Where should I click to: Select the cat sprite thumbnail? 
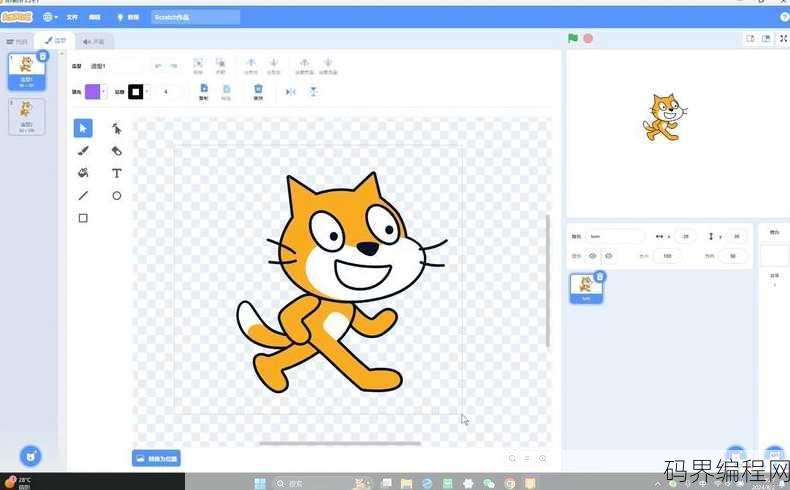point(586,289)
